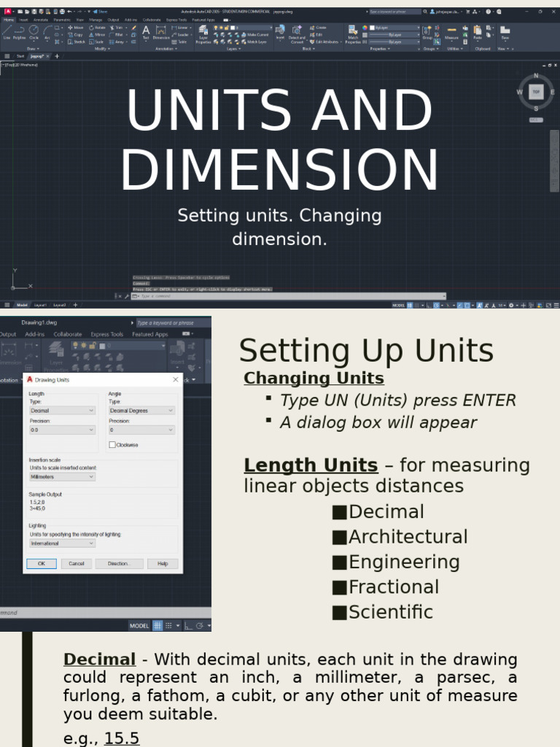This screenshot has width=560, height=747.
Task: Open Lighting International dropdown
Action: tap(63, 543)
